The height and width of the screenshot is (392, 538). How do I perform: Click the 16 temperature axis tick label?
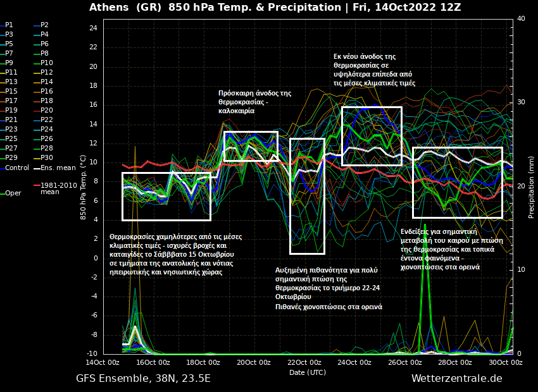93,105
